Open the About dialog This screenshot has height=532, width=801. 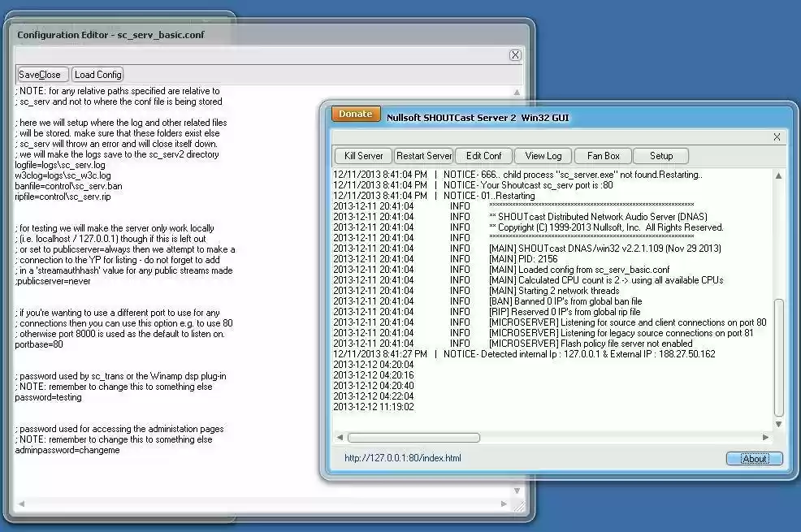click(754, 458)
